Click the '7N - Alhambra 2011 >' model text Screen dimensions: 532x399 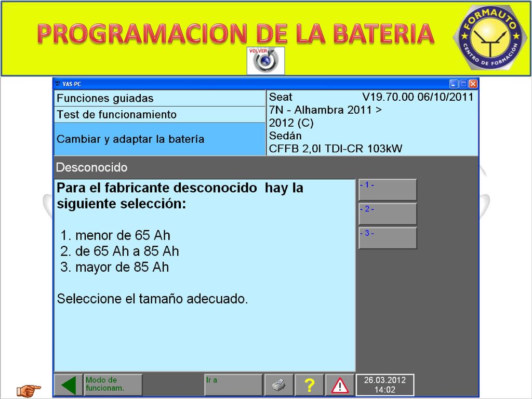coord(325,110)
